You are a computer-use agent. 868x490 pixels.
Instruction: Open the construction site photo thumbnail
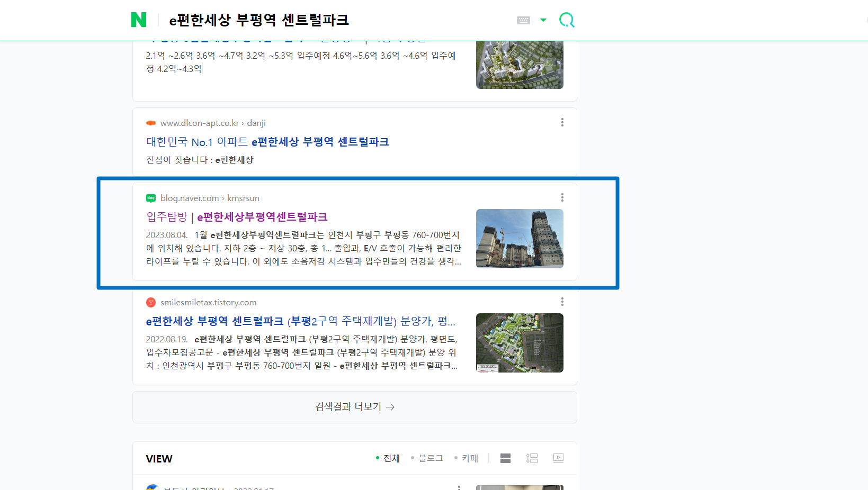coord(520,239)
